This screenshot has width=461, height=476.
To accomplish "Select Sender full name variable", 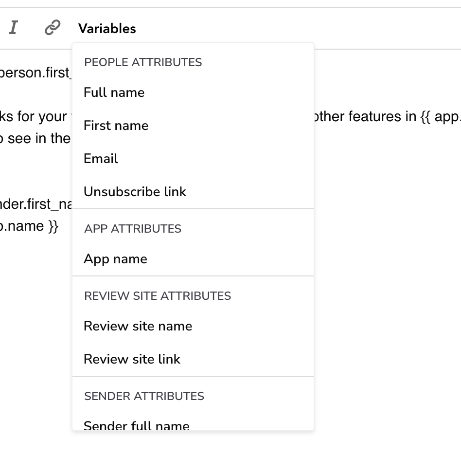I will pos(136,425).
